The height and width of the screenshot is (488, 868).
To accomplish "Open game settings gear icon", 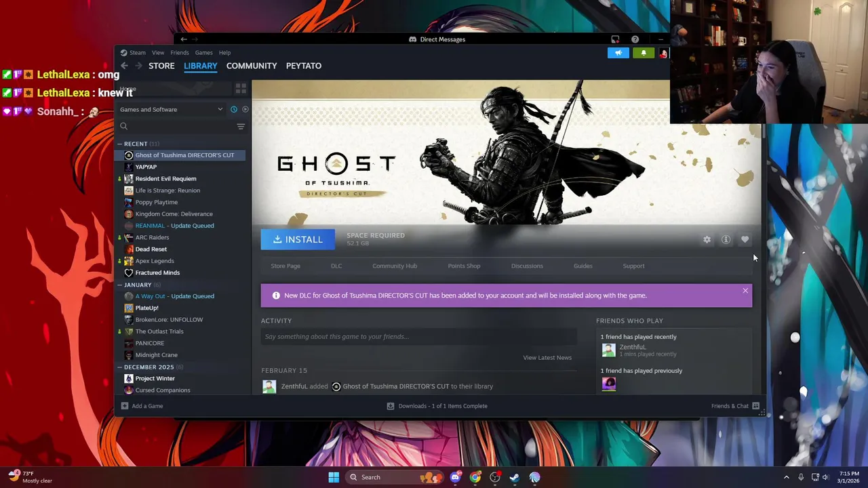I will pyautogui.click(x=707, y=239).
